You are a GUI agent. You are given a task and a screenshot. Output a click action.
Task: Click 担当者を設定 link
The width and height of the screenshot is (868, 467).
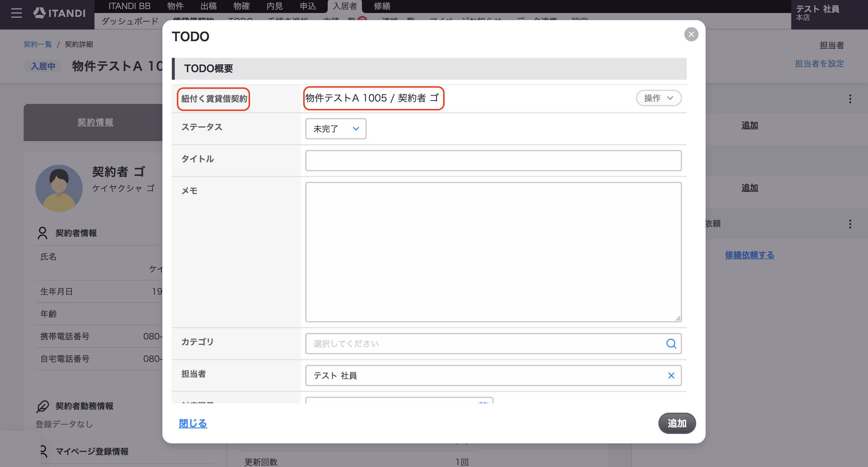pos(819,64)
